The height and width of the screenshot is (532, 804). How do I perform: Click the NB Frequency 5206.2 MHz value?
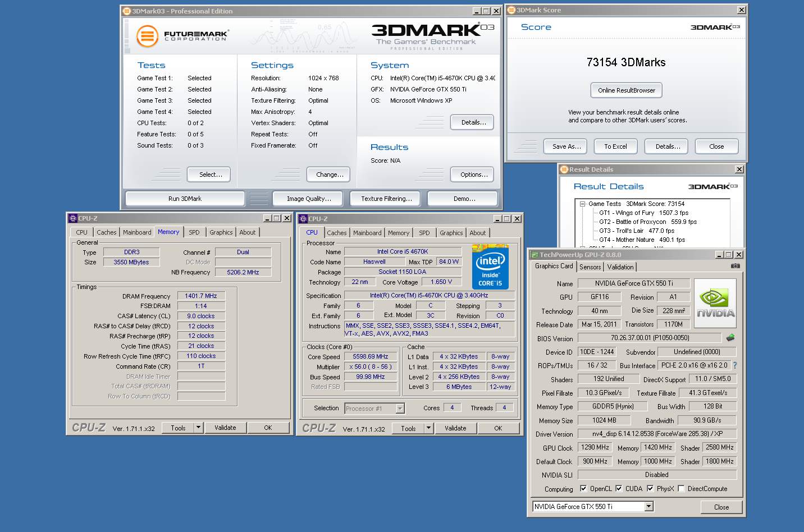[x=243, y=272]
